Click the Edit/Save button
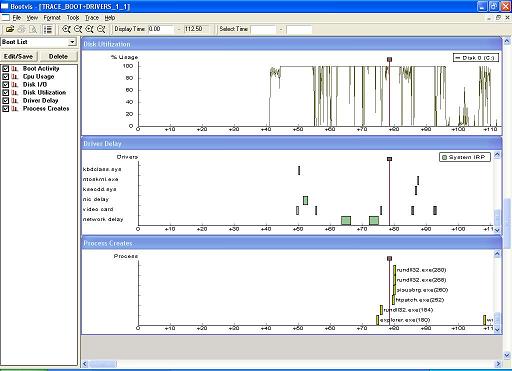 tap(18, 56)
